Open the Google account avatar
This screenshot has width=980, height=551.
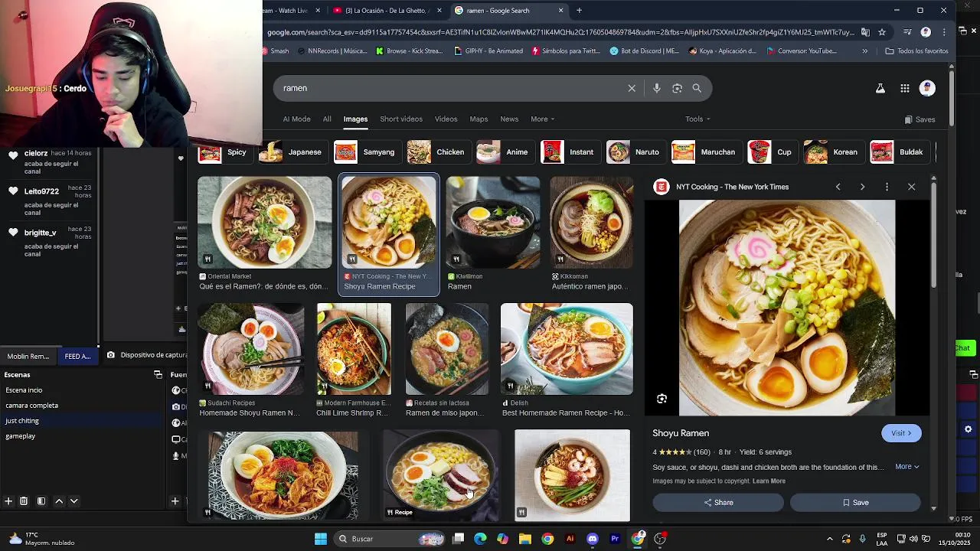point(927,88)
